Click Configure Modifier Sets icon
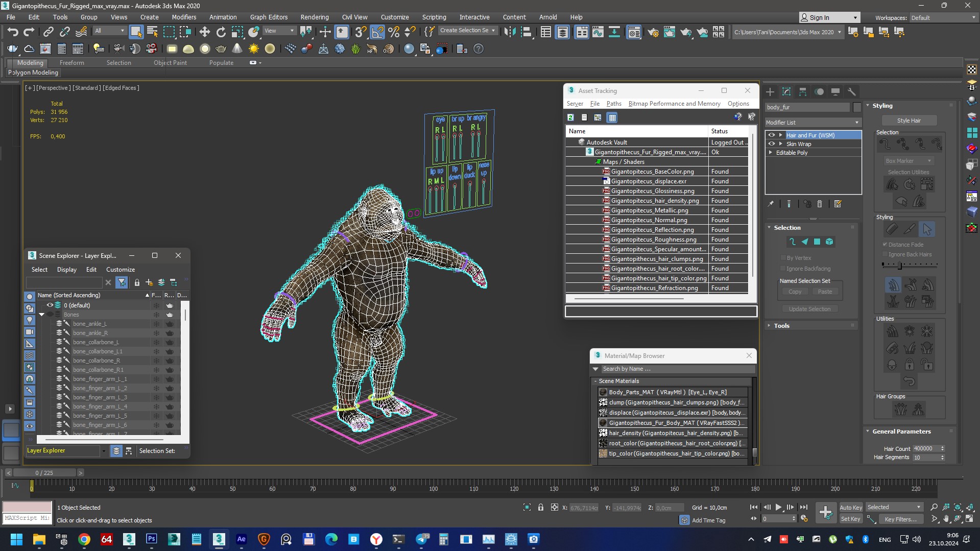This screenshot has width=980, height=551. pos(838,204)
